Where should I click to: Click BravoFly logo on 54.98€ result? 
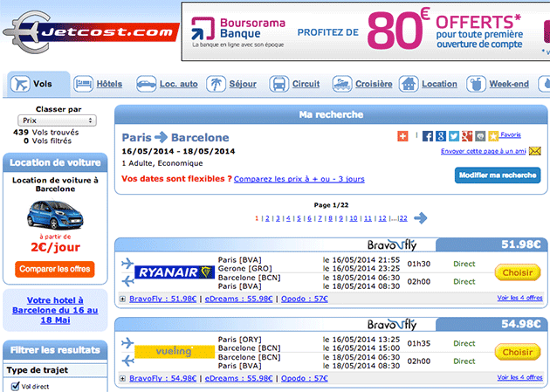point(392,324)
